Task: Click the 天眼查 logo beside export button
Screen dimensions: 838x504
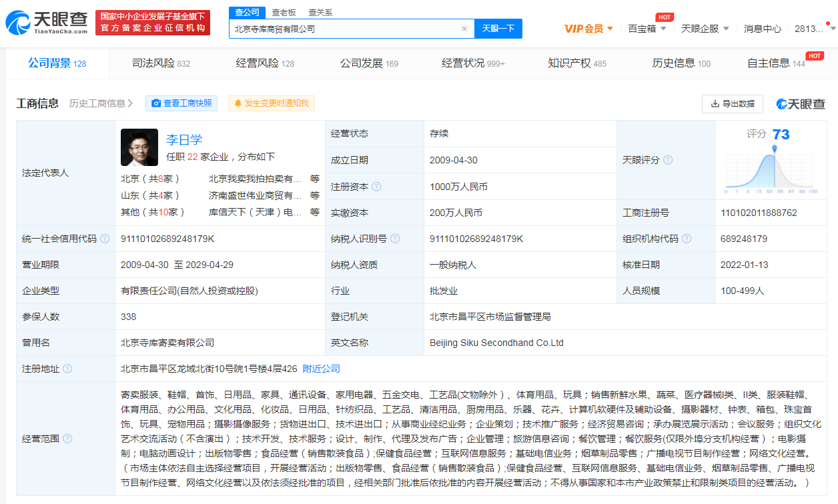Action: tap(801, 104)
